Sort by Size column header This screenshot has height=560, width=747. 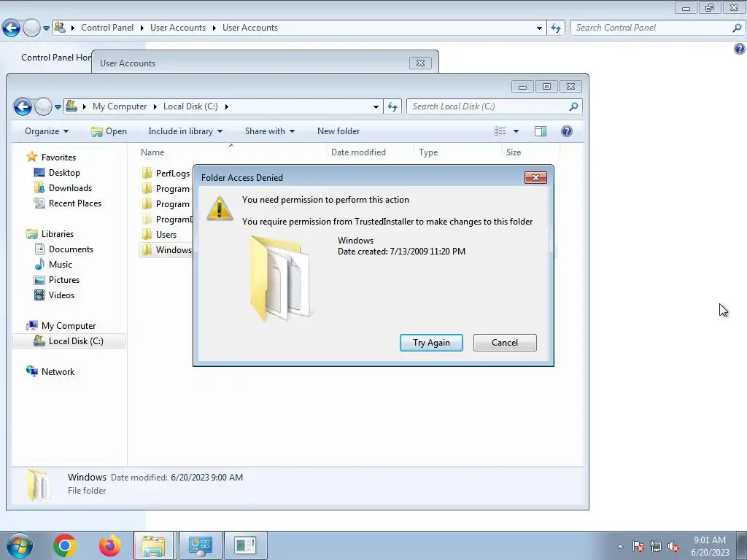pos(513,152)
